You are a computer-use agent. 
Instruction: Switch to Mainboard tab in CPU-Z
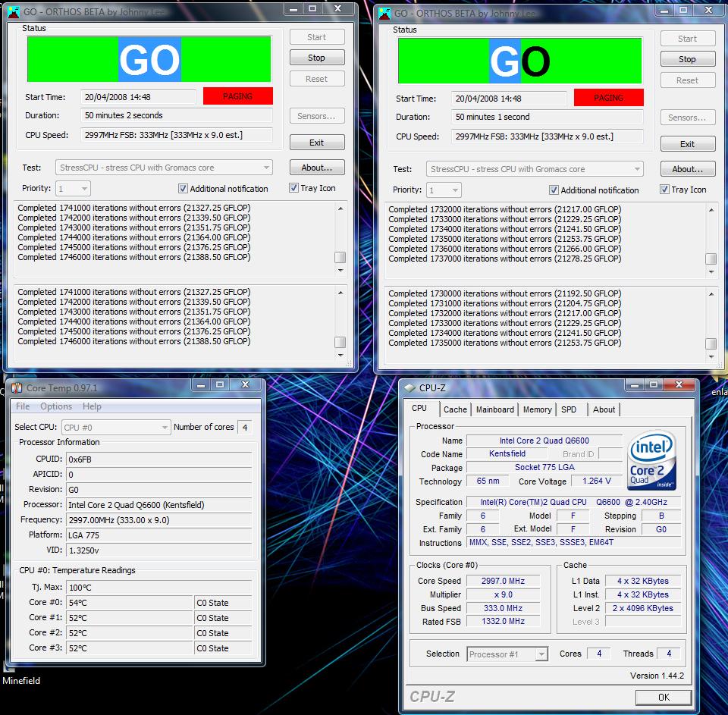click(495, 409)
